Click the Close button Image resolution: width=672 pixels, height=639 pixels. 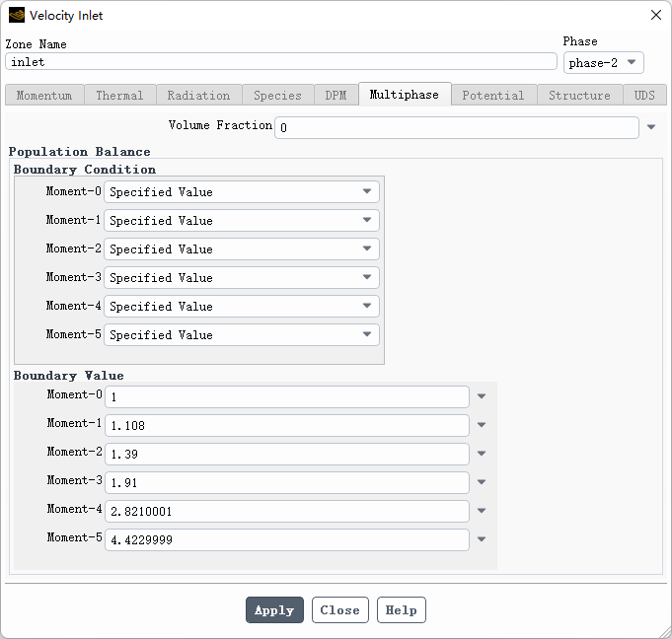[339, 609]
